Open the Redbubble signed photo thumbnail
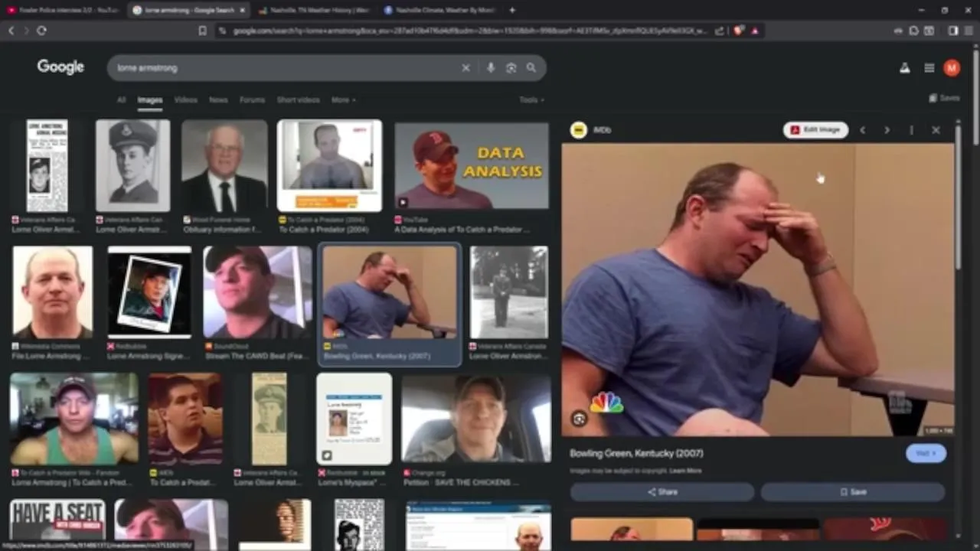The image size is (980, 551). click(149, 292)
